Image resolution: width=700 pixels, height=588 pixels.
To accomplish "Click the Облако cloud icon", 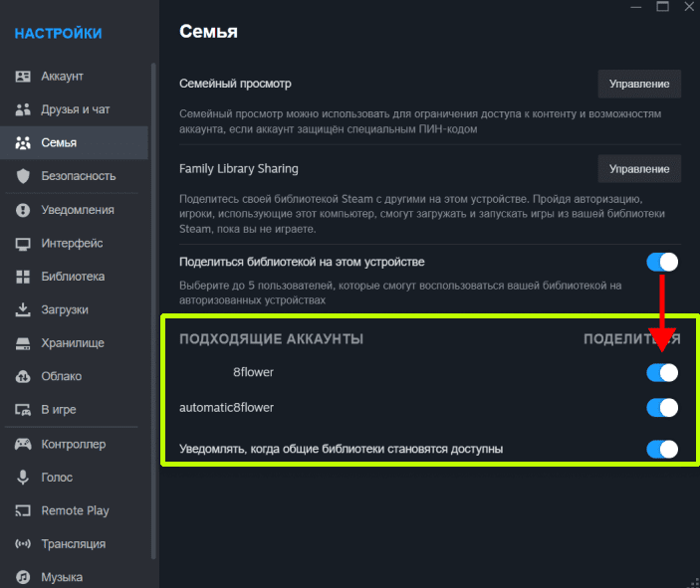I will click(23, 376).
